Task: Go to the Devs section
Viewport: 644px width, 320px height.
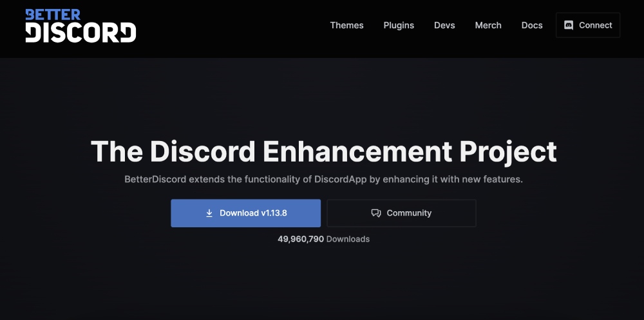Action: coord(444,26)
